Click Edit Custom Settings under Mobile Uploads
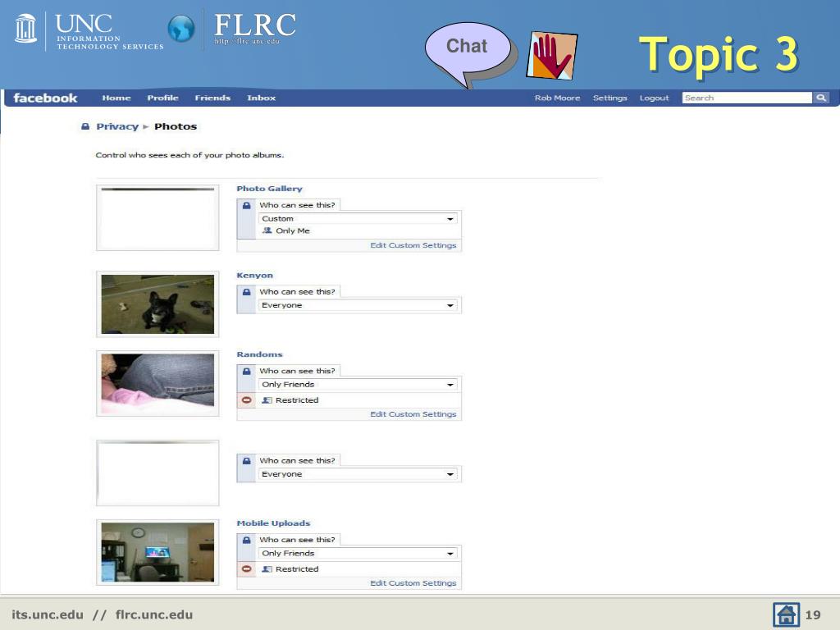Viewport: 840px width, 630px height. click(x=413, y=582)
